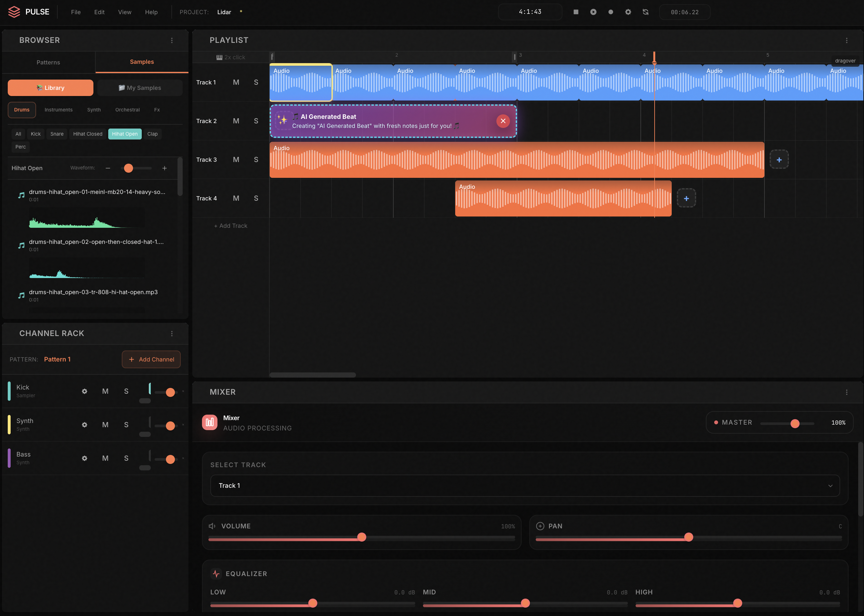Adjust the Master volume slider
The height and width of the screenshot is (616, 864).
point(795,424)
